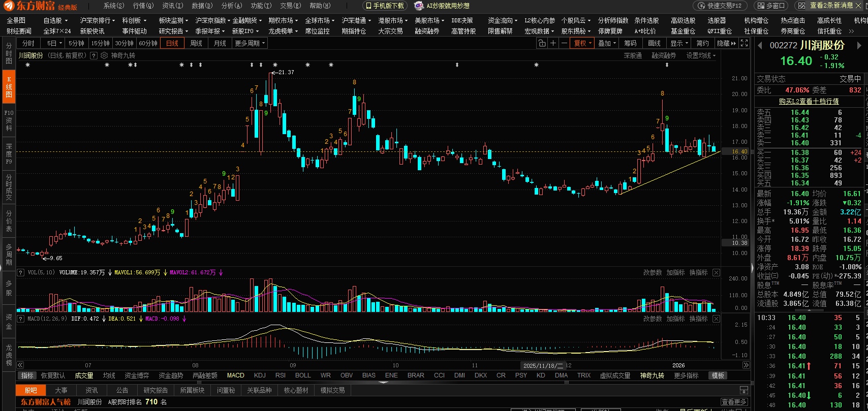Expand 沪深京排行 dropdown
Screen dimensions: 868x411
tap(98, 20)
